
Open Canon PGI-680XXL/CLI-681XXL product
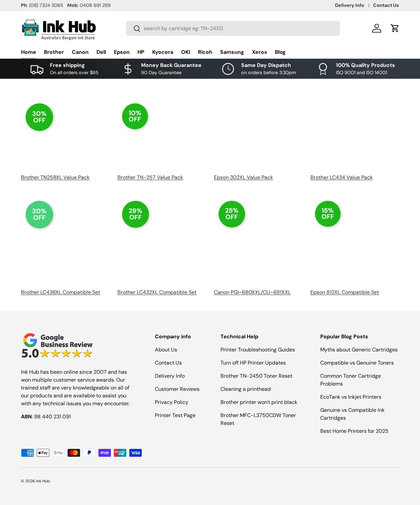tap(252, 292)
